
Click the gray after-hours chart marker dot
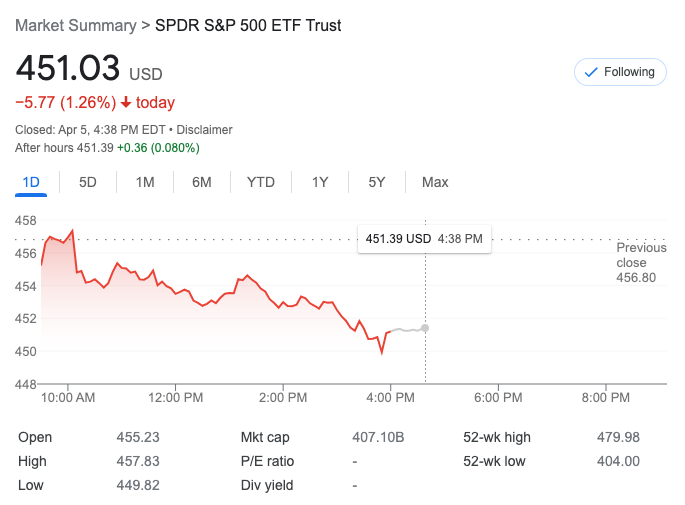coord(426,328)
